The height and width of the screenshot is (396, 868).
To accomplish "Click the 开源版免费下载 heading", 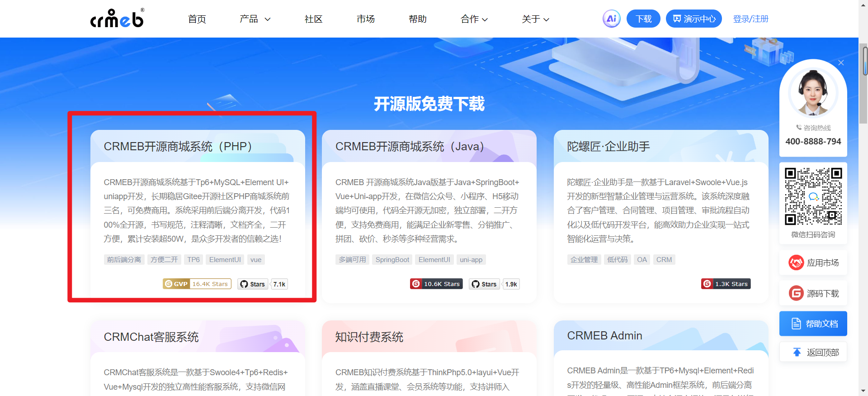I will click(429, 104).
